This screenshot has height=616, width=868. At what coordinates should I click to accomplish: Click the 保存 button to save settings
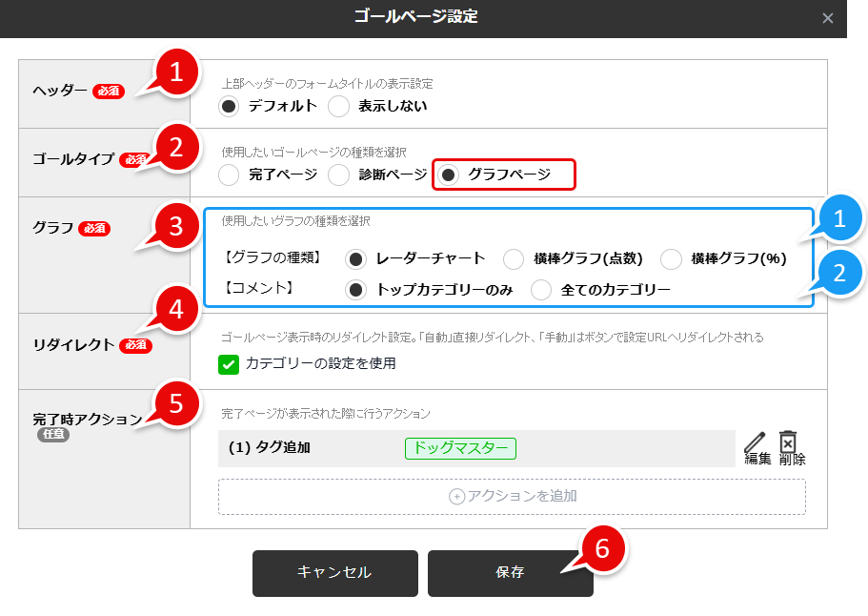[x=511, y=573]
